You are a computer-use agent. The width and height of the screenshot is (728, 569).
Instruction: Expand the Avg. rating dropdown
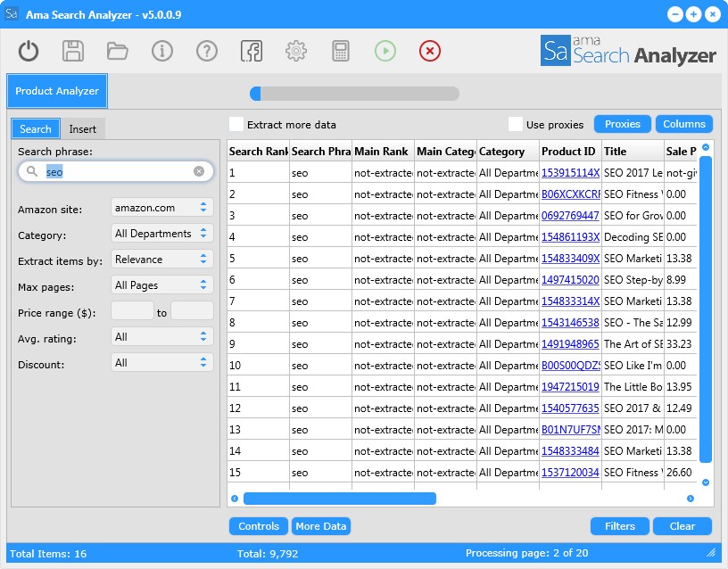(162, 337)
